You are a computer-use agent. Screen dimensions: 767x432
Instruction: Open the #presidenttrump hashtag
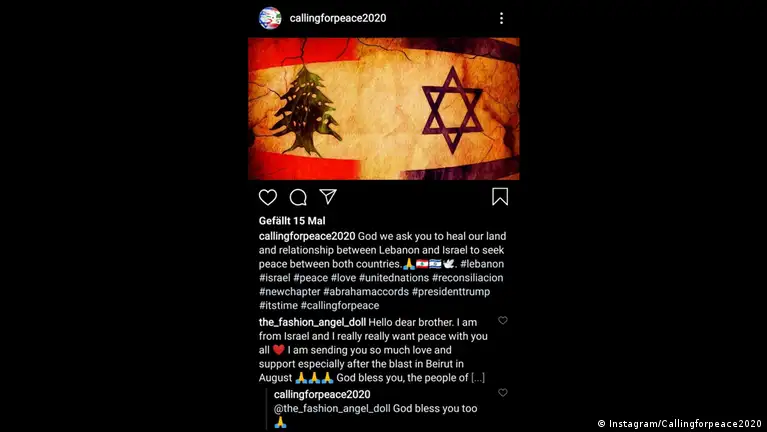(451, 292)
